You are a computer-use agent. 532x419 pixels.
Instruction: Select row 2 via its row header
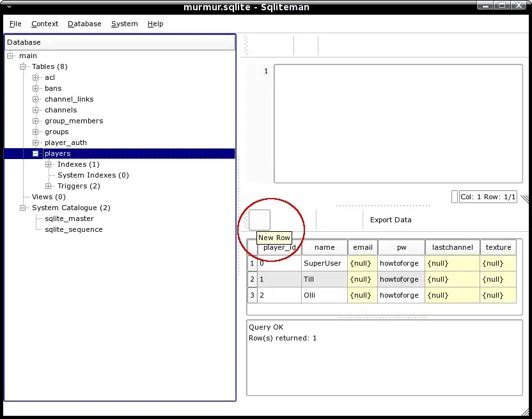click(x=252, y=279)
